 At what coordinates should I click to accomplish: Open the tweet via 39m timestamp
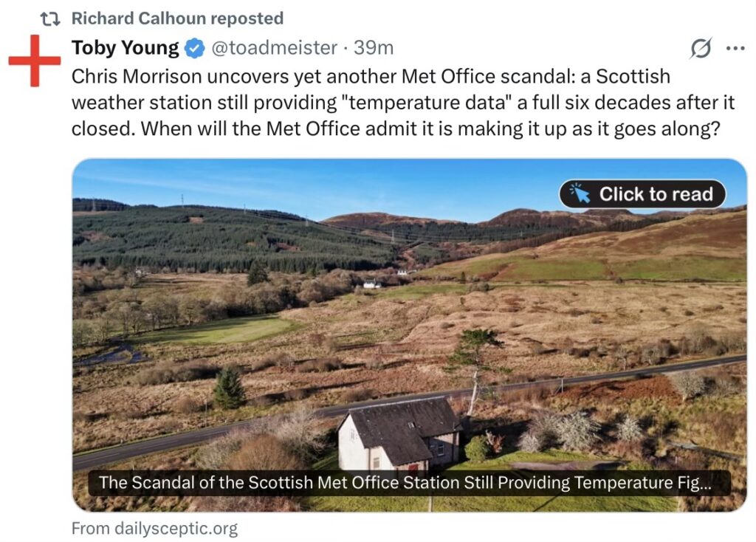pyautogui.click(x=374, y=48)
